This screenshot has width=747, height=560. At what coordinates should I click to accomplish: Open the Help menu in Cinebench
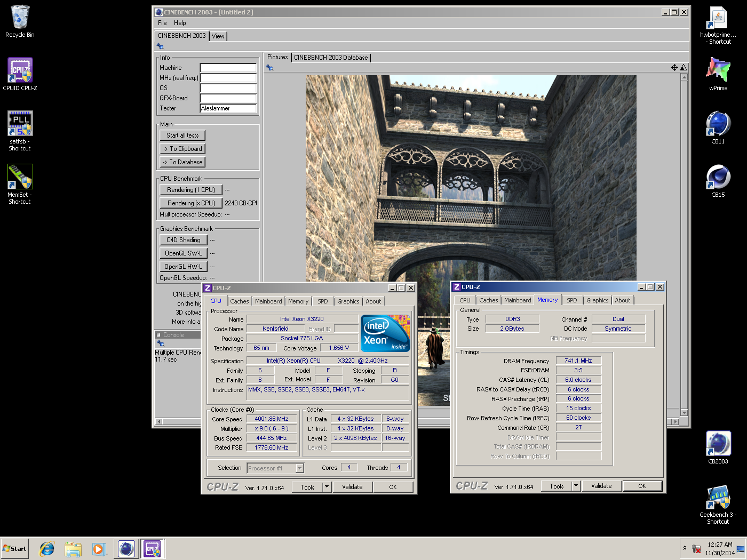(x=180, y=23)
